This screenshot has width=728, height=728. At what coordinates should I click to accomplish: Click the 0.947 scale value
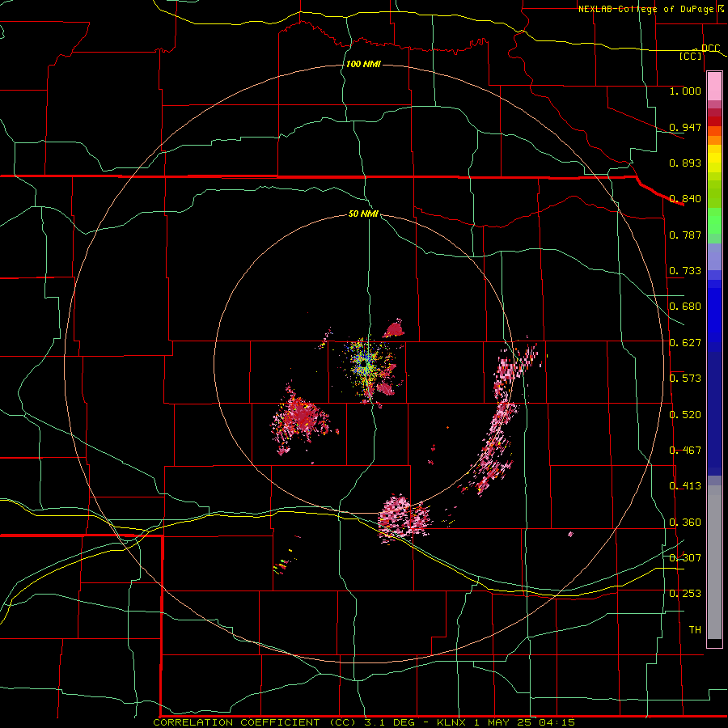pos(685,127)
